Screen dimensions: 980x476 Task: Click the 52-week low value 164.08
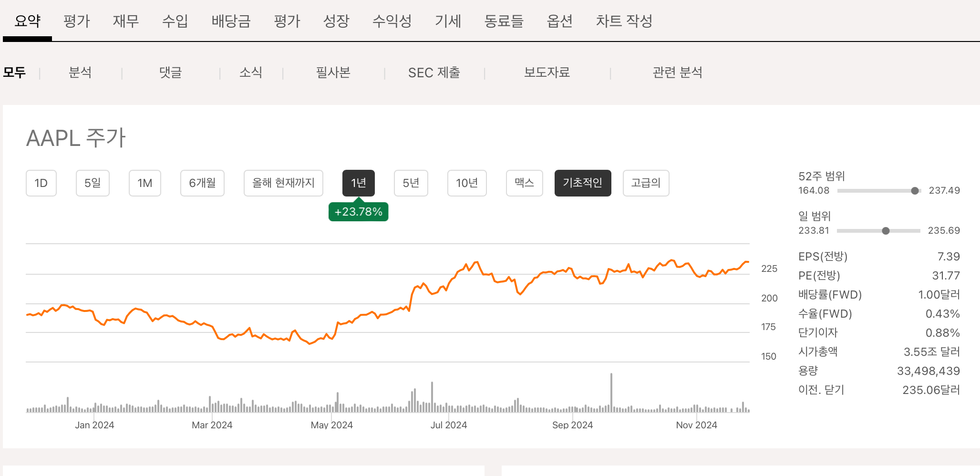click(814, 191)
